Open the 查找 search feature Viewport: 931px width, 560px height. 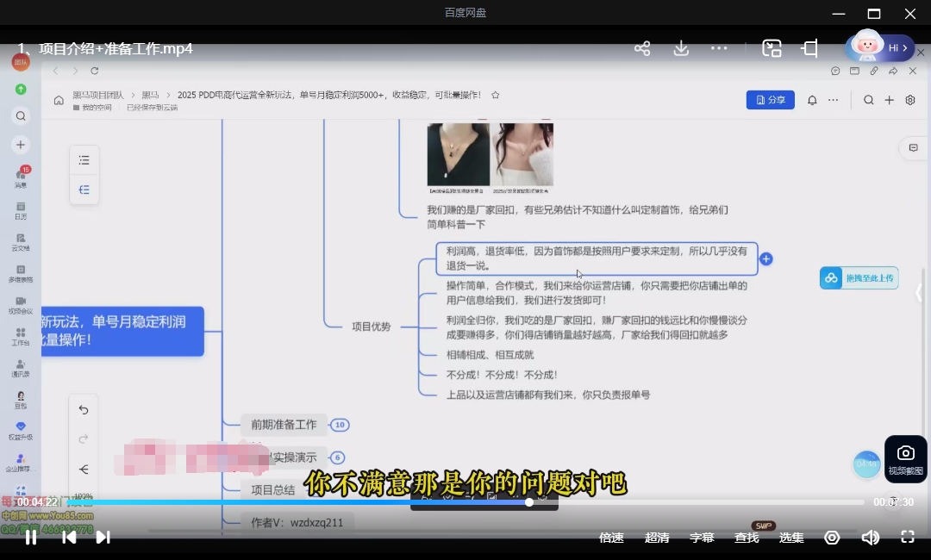(x=747, y=538)
